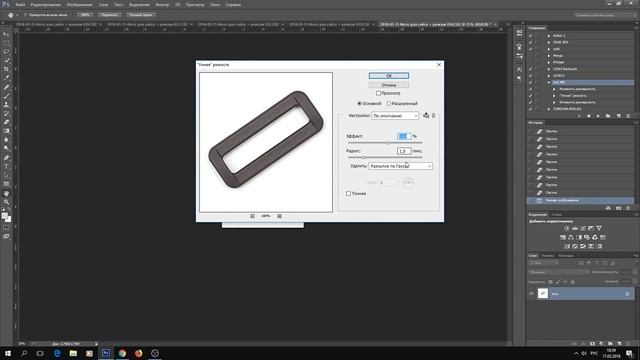Open the File menu
Image resolution: width=640 pixels, height=360 pixels.
tap(20, 4)
